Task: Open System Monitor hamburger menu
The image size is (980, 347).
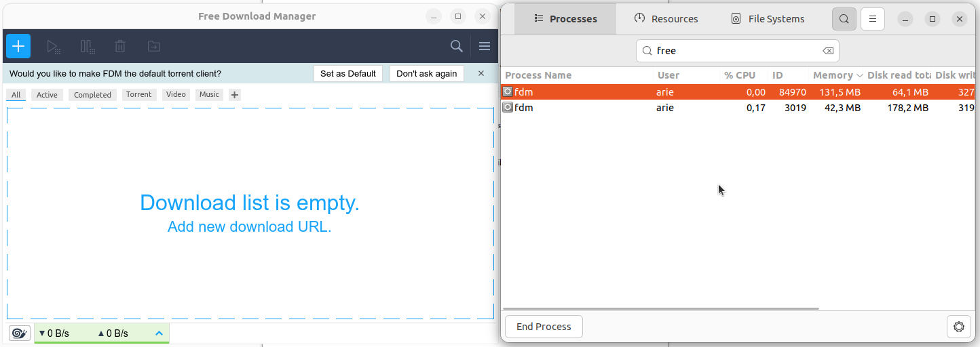Action: [x=873, y=19]
